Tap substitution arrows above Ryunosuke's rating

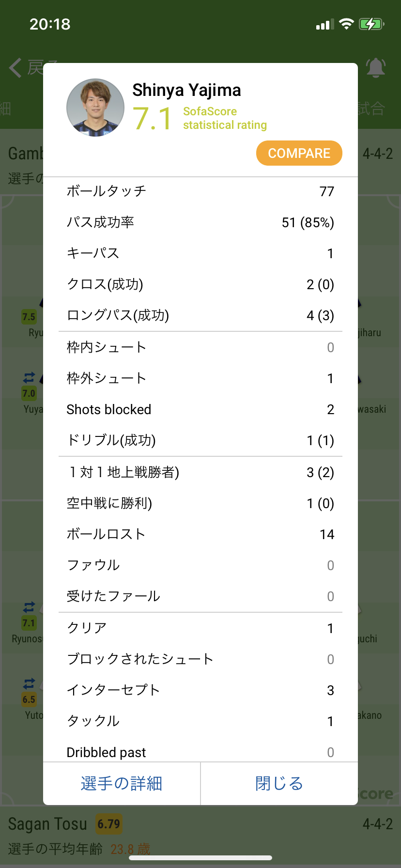click(x=29, y=606)
